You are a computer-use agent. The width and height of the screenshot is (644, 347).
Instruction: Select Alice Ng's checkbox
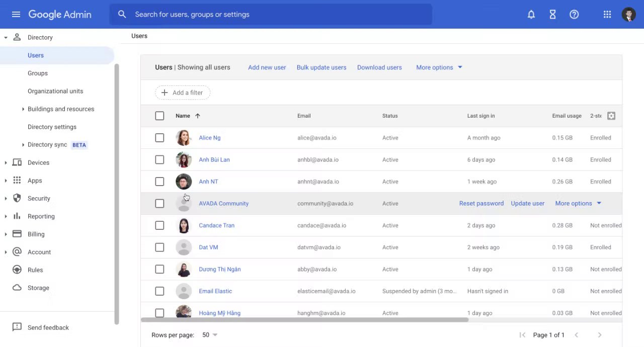tap(159, 138)
